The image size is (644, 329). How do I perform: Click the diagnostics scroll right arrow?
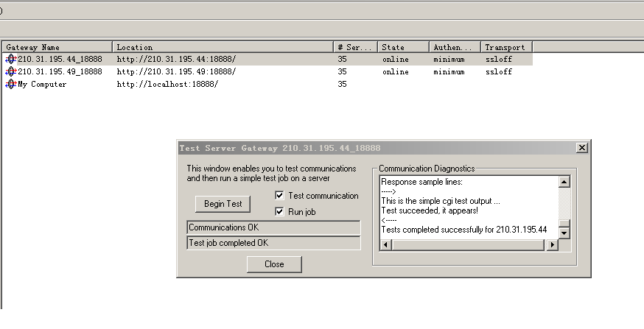553,245
